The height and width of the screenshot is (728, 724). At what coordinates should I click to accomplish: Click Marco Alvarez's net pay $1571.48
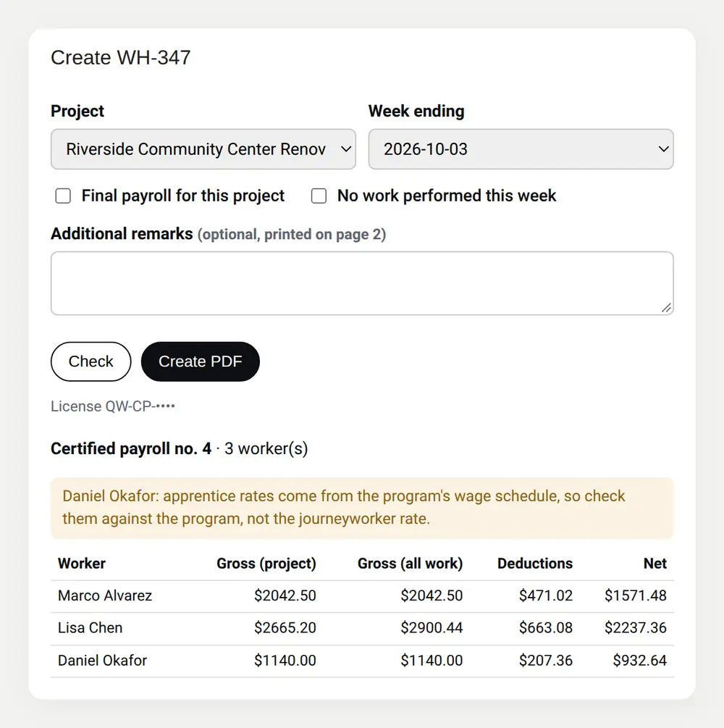coord(636,595)
